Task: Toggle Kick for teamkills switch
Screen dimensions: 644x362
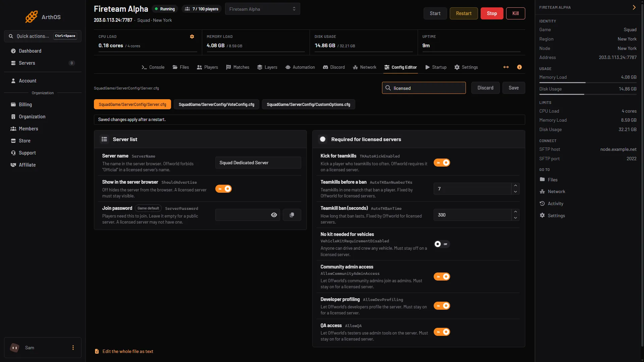Action: click(442, 163)
